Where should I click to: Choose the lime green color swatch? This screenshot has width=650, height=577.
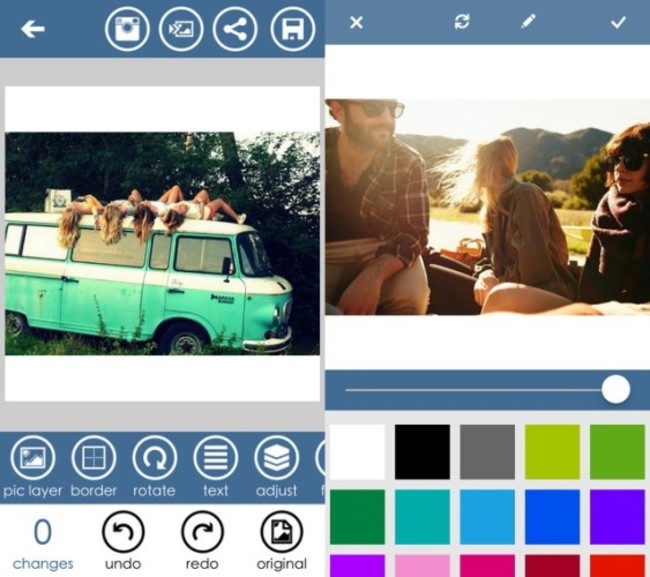point(552,451)
